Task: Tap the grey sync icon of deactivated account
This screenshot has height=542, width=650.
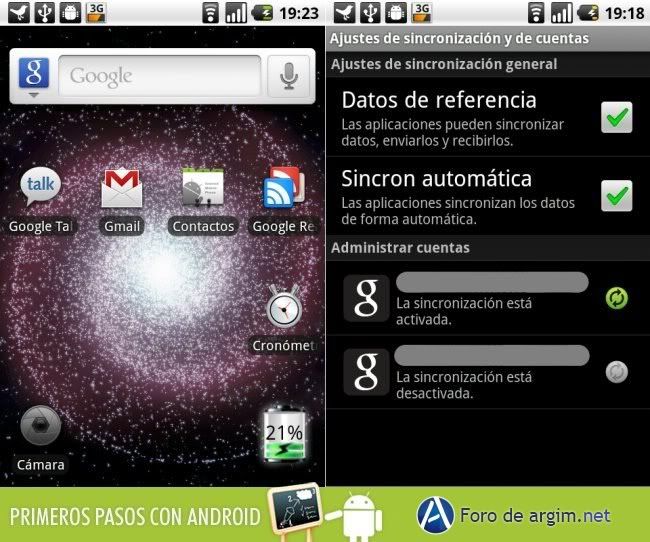Action: coord(617,372)
